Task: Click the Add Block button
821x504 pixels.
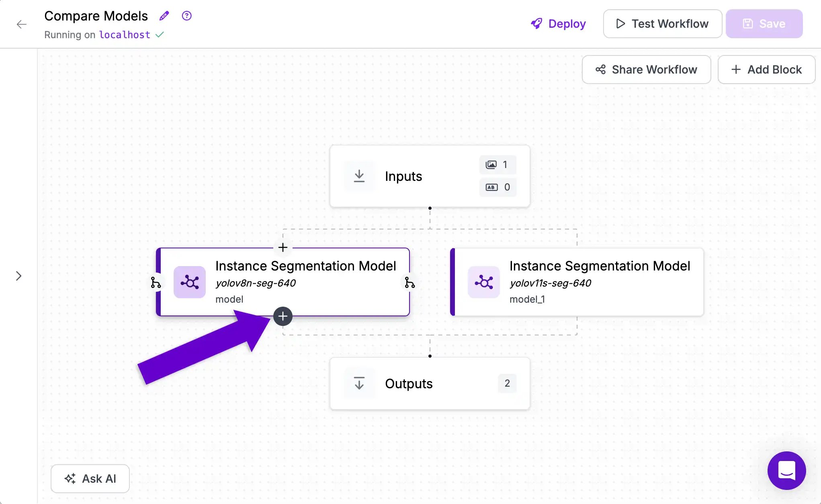Action: point(766,70)
